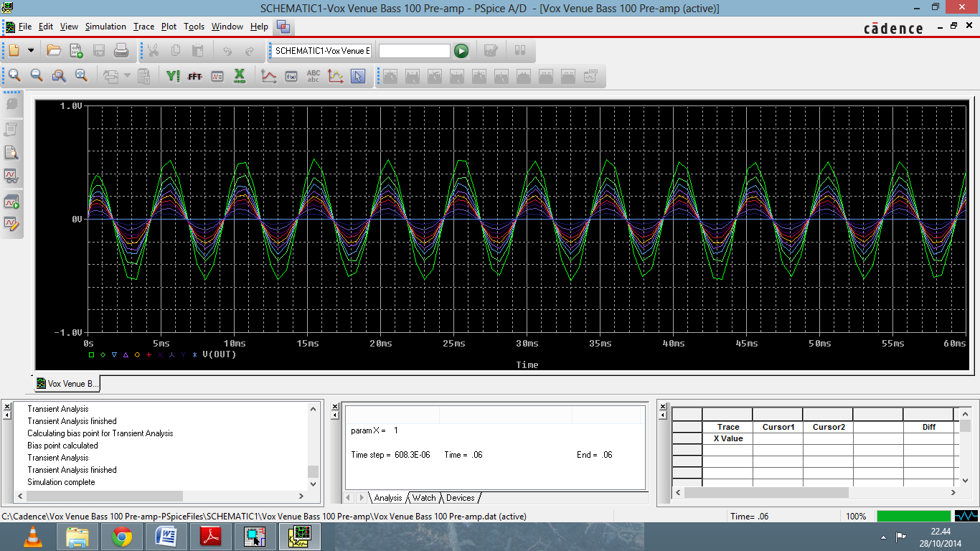Screen dimensions: 980x551
Task: Click the green X Excel-style icon
Action: coord(240,75)
